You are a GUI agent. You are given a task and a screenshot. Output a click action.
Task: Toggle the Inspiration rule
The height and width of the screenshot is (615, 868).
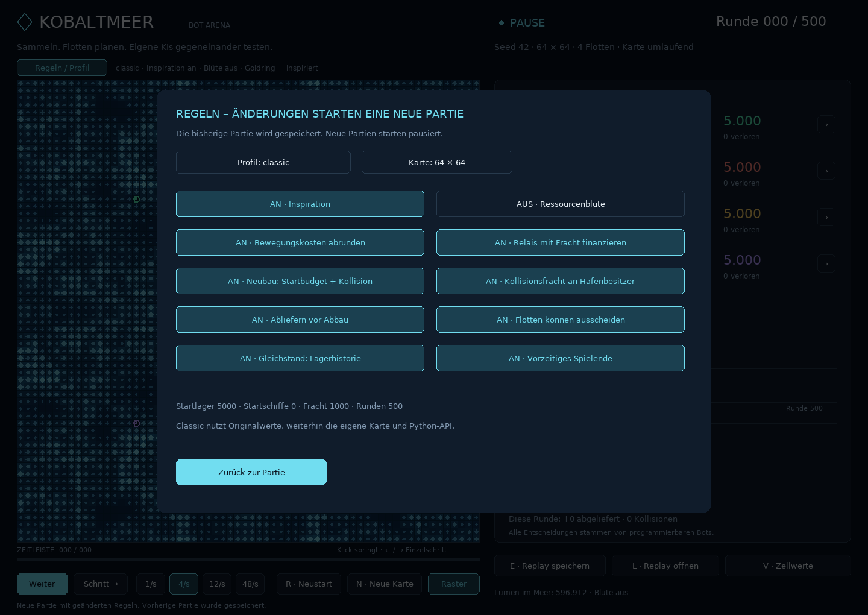300,204
